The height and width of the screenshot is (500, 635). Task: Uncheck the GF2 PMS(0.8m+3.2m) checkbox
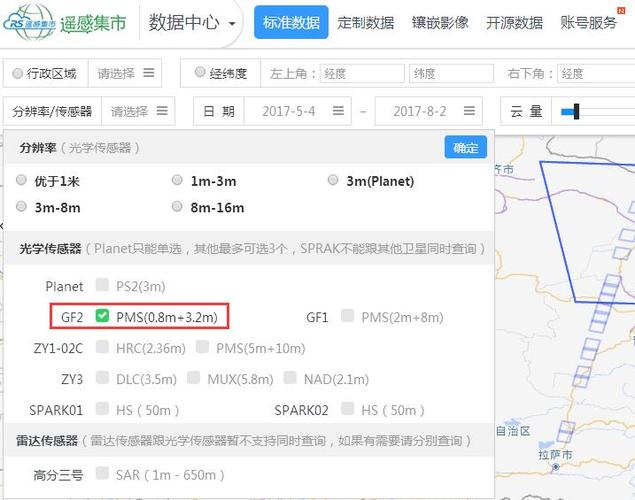click(102, 315)
